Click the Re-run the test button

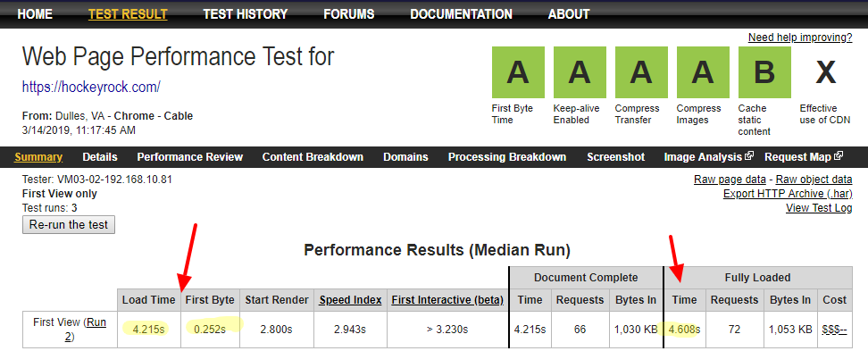[69, 225]
